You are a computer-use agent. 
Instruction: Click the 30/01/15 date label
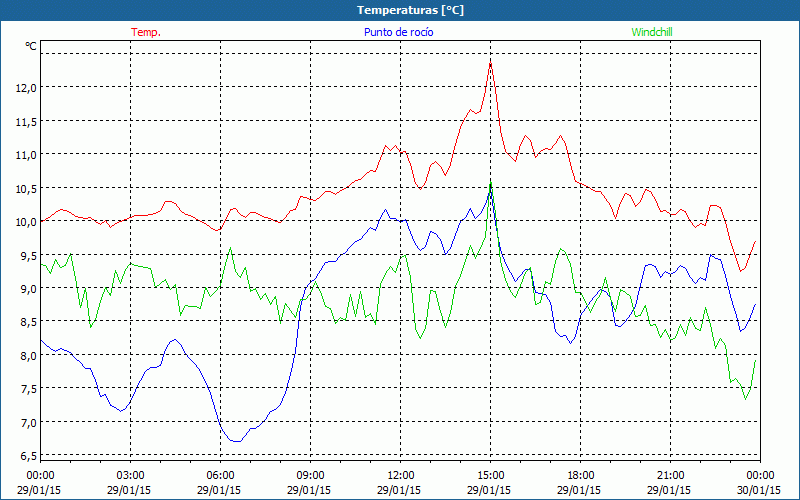(759, 490)
